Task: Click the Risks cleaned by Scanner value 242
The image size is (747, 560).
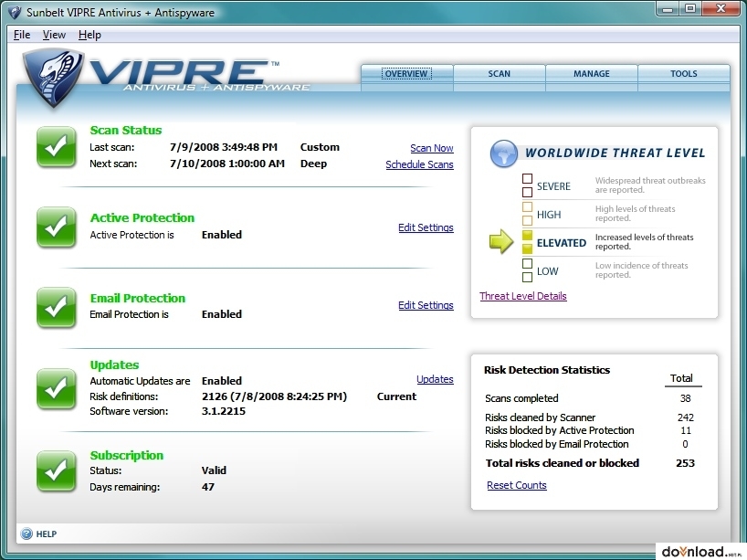Action: (x=686, y=417)
